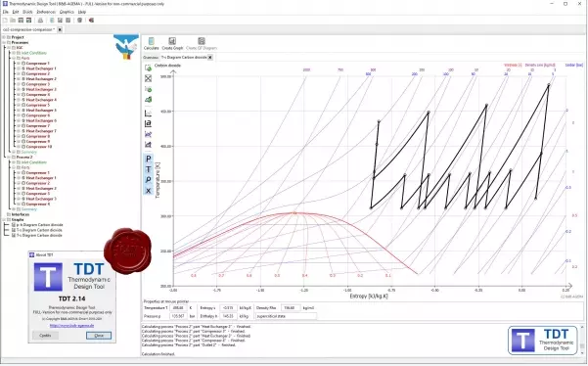Click the Save toolbar icon
This screenshot has height=366, width=588.
click(x=21, y=21)
